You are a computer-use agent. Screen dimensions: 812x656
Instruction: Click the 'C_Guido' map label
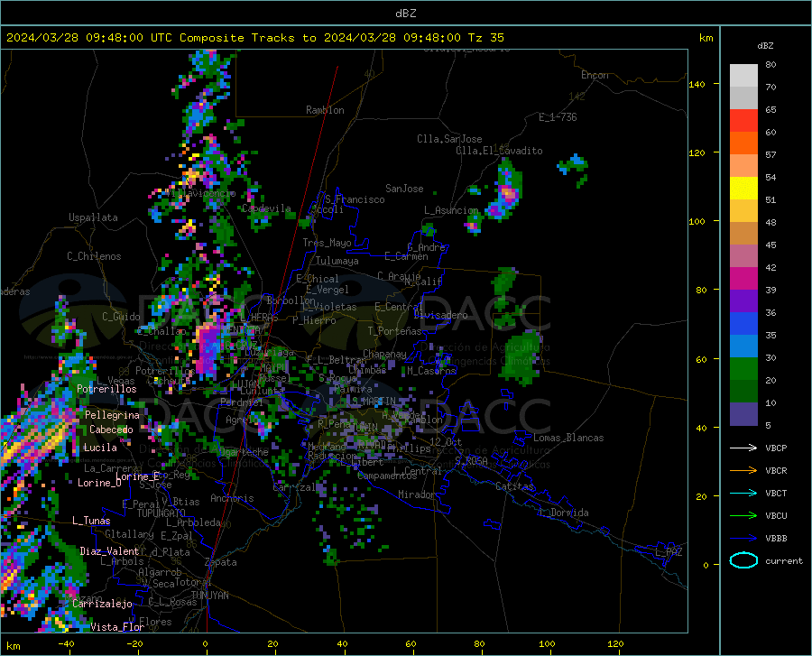point(121,317)
